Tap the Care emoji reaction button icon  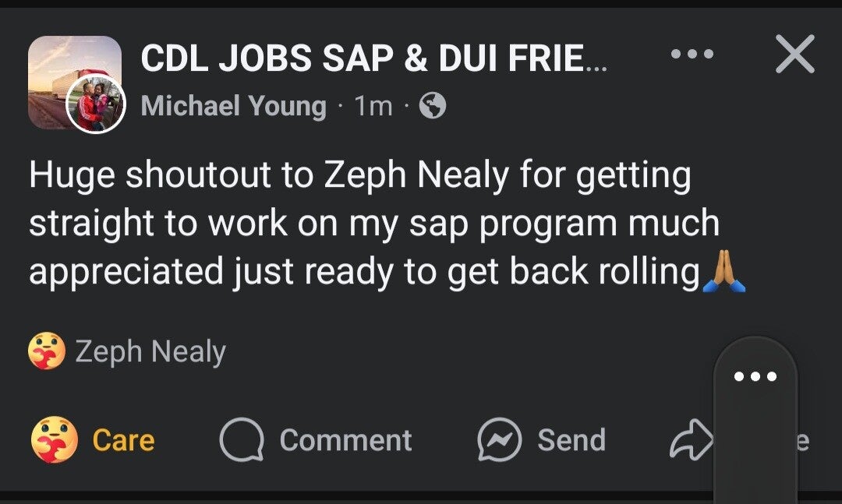coord(54,440)
